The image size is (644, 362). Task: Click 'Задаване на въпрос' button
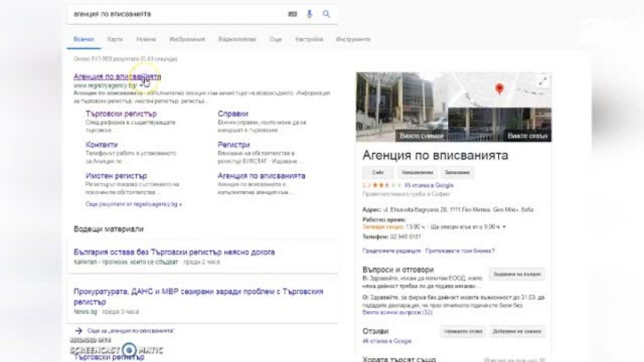point(517,274)
